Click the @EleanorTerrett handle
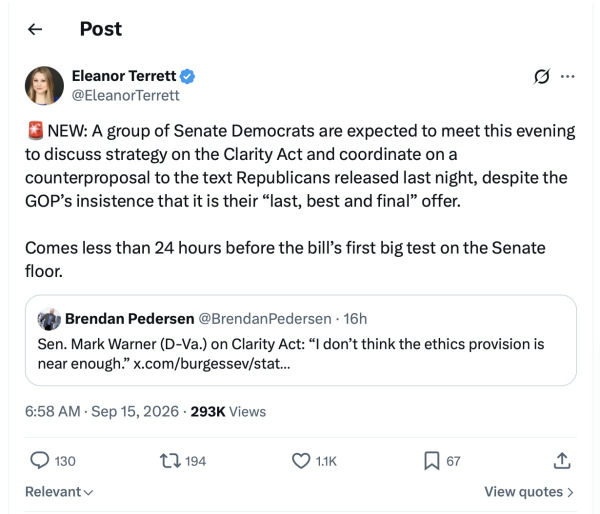 [126, 96]
